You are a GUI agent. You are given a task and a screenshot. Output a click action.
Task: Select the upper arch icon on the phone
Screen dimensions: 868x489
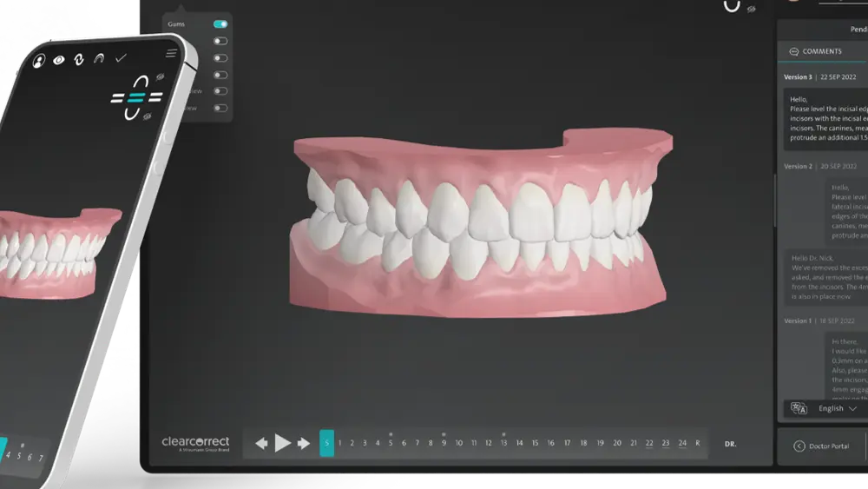click(141, 82)
